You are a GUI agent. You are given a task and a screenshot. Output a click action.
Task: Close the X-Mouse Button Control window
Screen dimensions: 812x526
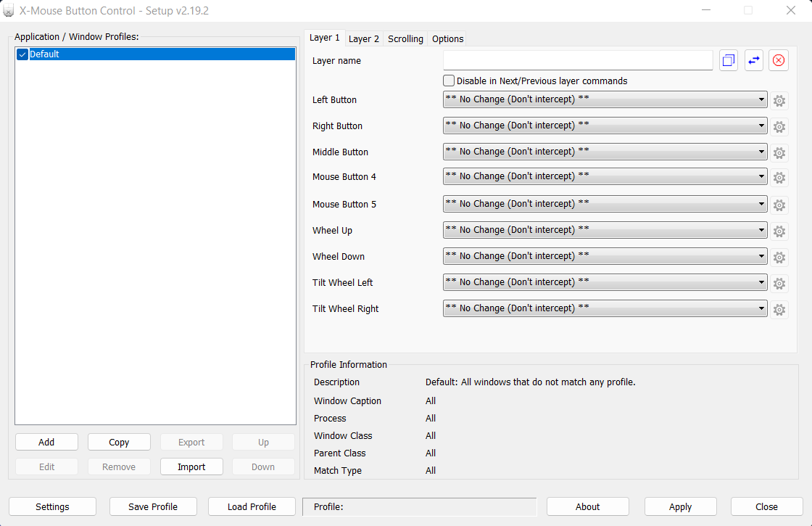coord(791,10)
